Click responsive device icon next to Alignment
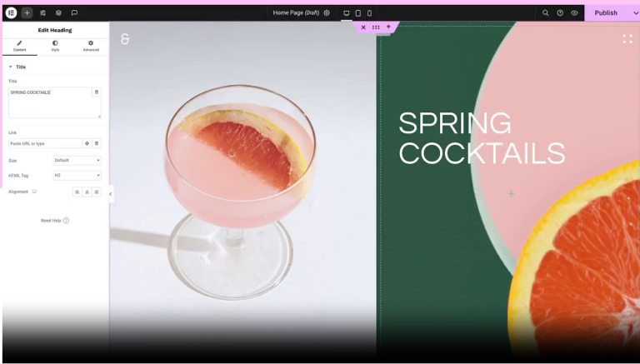The width and height of the screenshot is (640, 364). pyautogui.click(x=34, y=192)
